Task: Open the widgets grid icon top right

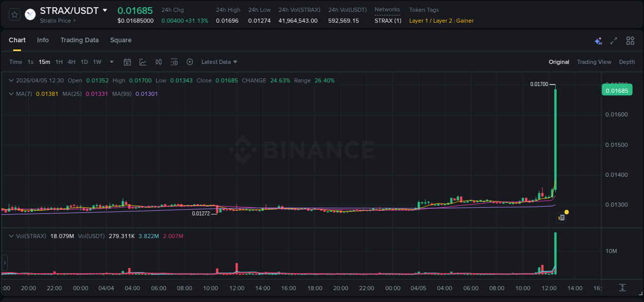Action: coord(630,40)
